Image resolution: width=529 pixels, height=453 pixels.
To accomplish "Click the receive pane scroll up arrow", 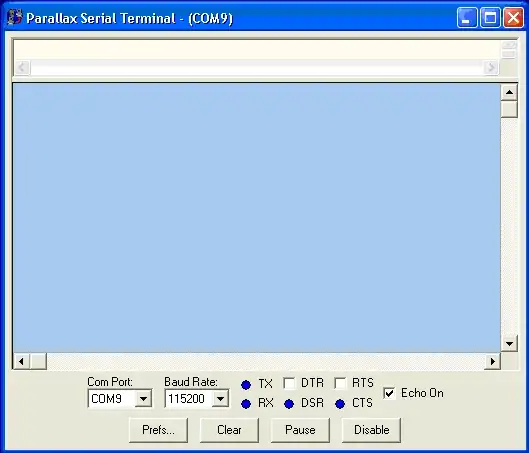I will point(509,92).
